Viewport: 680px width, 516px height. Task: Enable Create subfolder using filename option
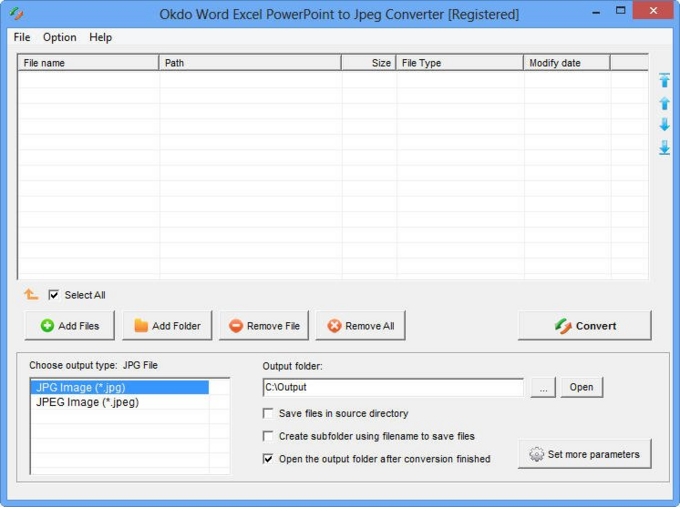(x=268, y=436)
